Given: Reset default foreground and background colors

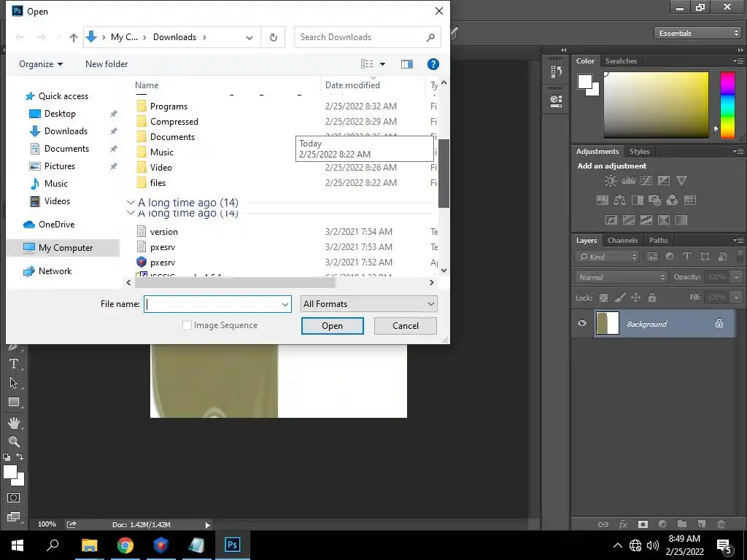Looking at the screenshot, I should (6, 457).
